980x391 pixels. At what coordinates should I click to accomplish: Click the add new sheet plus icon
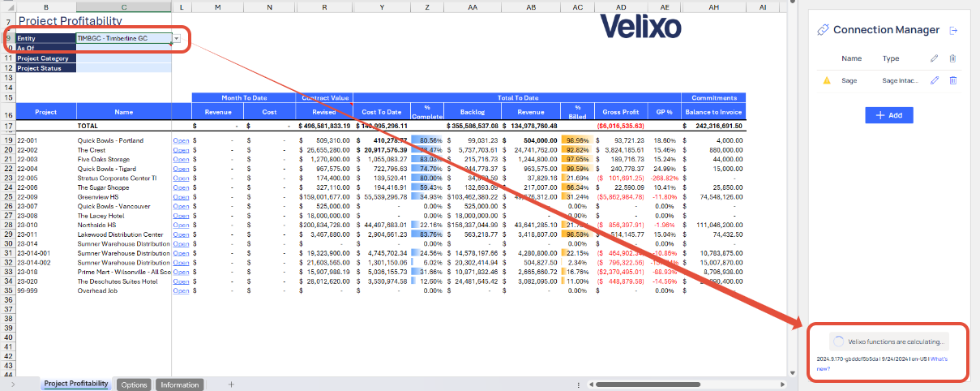pyautogui.click(x=231, y=385)
